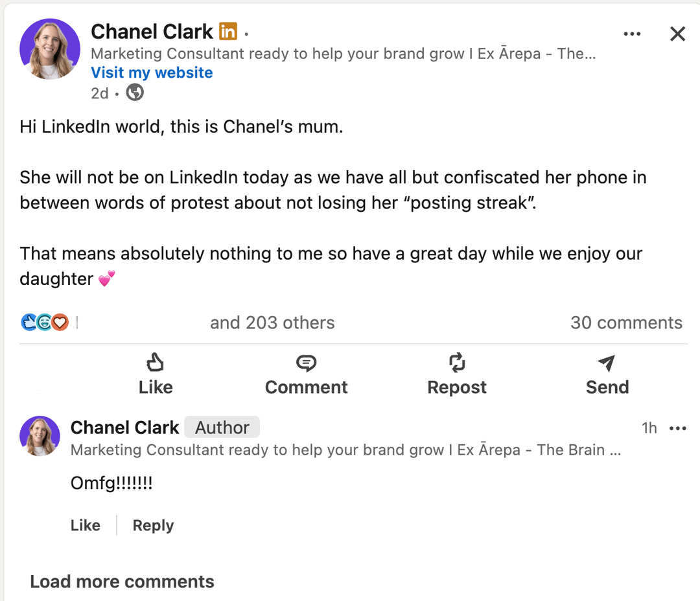Screen dimensions: 700x601
Task: Click the thumbs-up Like icon on post
Action: pos(156,362)
